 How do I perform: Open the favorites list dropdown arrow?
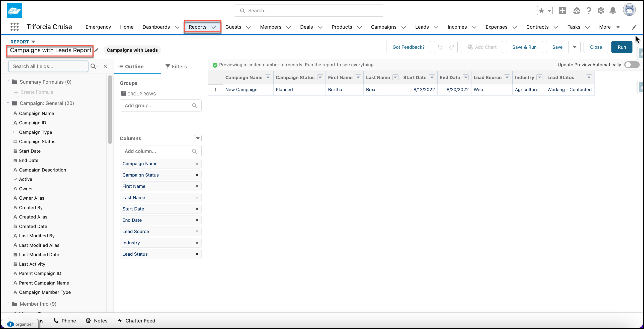[549, 11]
